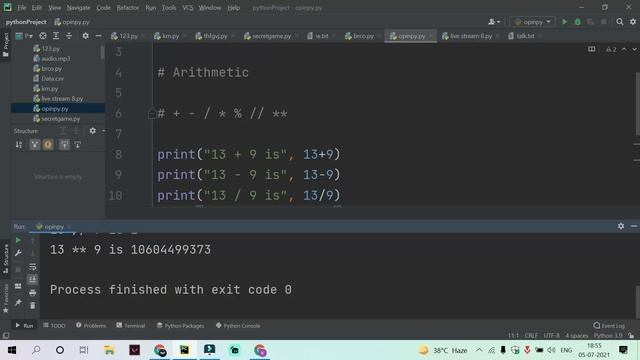Open the Python Console tool window

coord(238,325)
